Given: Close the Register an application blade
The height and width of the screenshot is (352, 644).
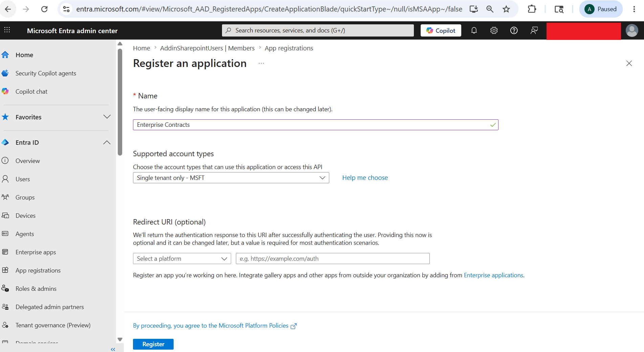Looking at the screenshot, I should [629, 63].
